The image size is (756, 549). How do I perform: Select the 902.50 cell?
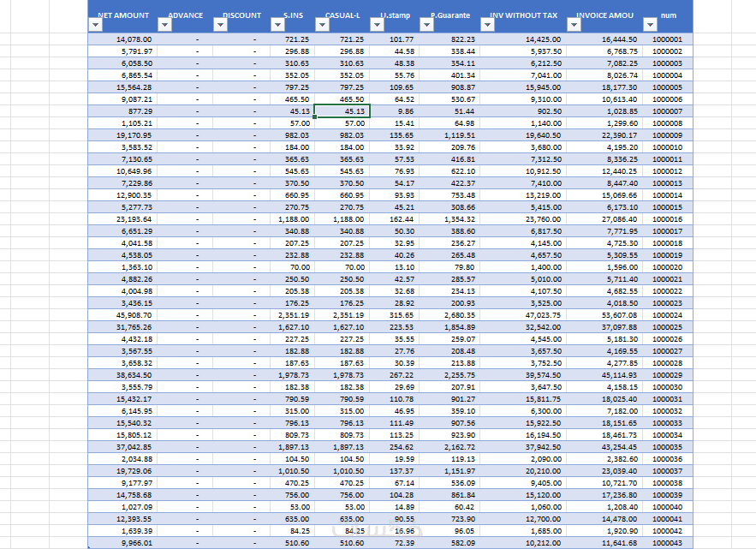click(523, 111)
